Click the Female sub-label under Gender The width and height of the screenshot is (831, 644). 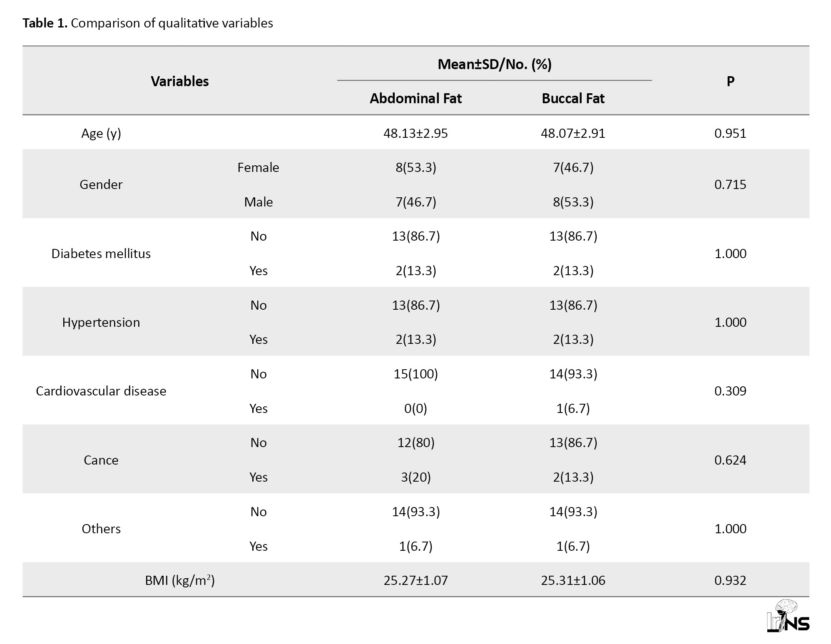(258, 167)
